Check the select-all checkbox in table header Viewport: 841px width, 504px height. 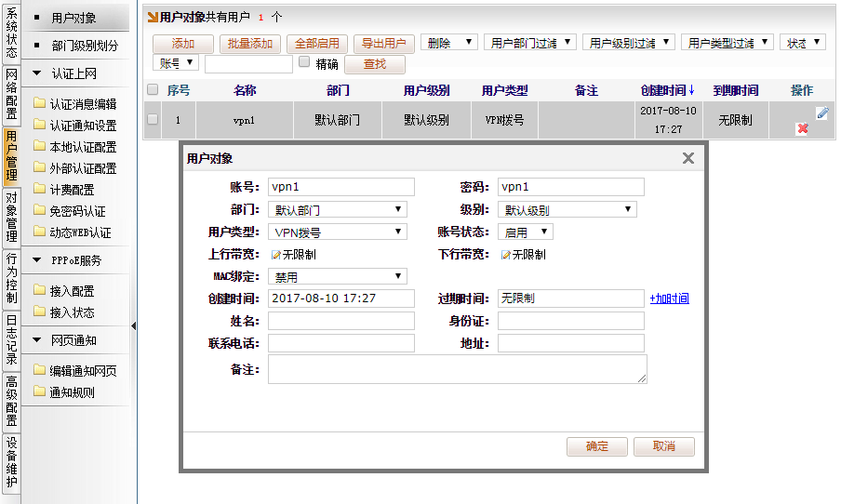[153, 90]
